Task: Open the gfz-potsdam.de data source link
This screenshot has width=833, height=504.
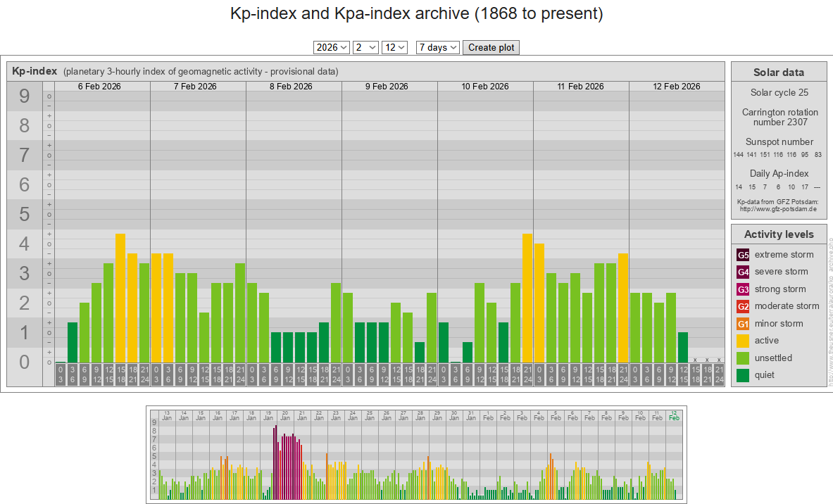Action: click(778, 209)
